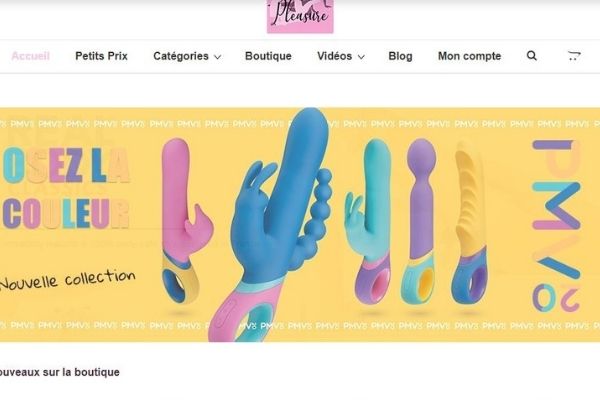Open the Blog page link

[400, 56]
